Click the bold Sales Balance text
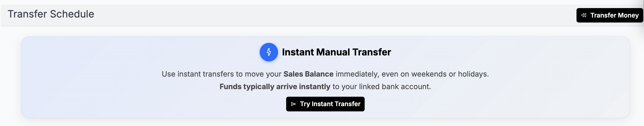644x126 pixels. 308,74
